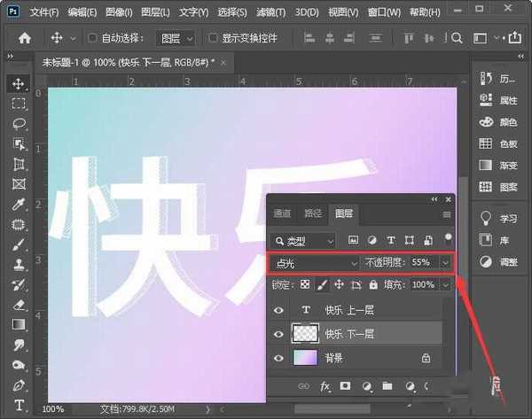Click the 快乐 下一层 layer thumbnail
This screenshot has width=532, height=419.
pyautogui.click(x=308, y=334)
